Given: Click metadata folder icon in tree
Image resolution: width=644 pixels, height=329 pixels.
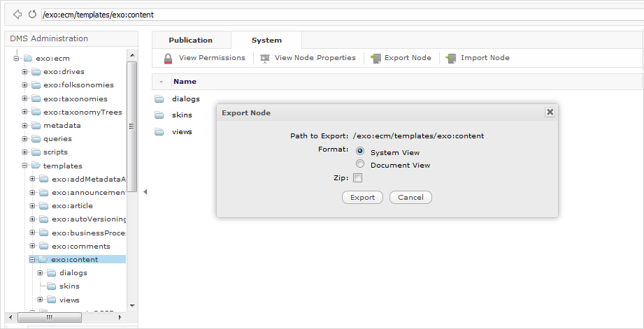Looking at the screenshot, I should pos(36,126).
